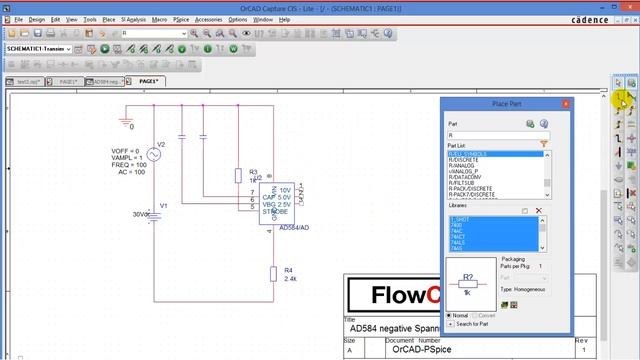Click the zoom in magnifier icon
640x360 pixels.
[x=194, y=33]
